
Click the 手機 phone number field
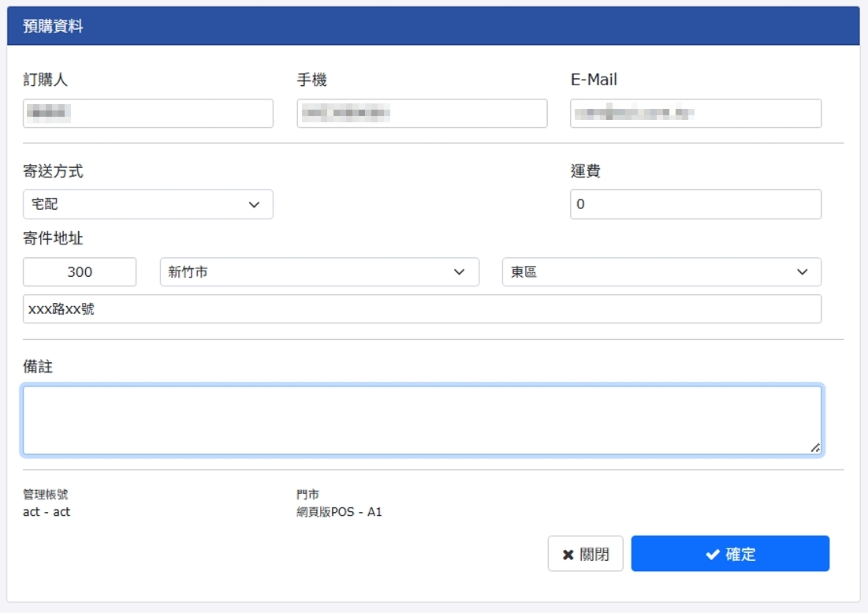click(422, 113)
